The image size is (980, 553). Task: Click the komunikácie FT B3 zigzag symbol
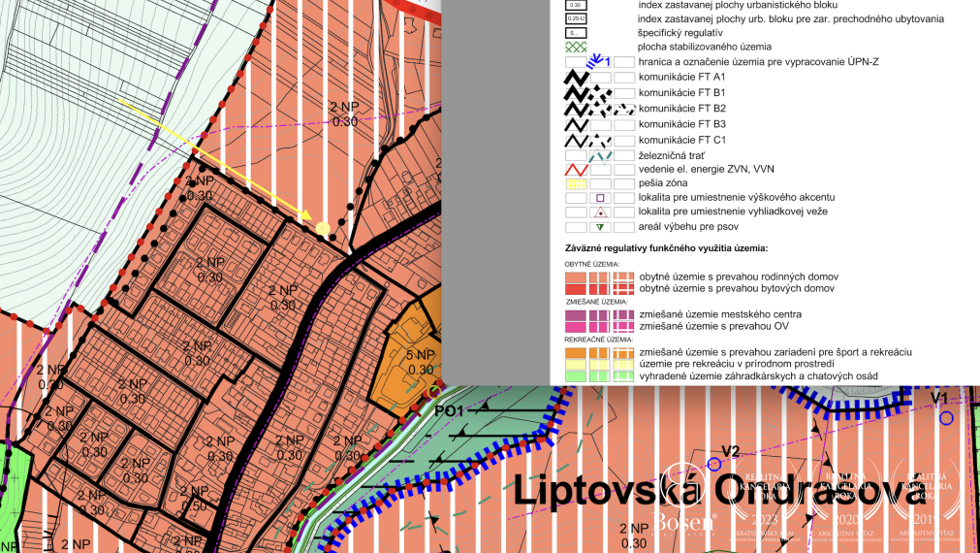[x=576, y=124]
